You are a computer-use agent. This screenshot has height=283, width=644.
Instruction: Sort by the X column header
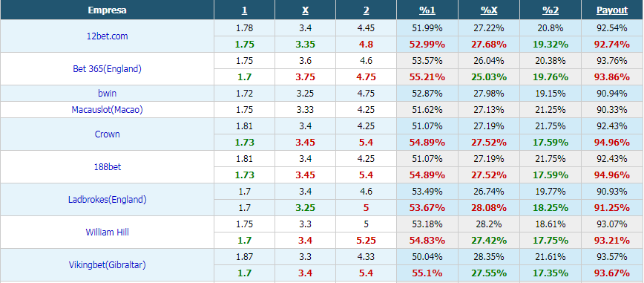(305, 10)
